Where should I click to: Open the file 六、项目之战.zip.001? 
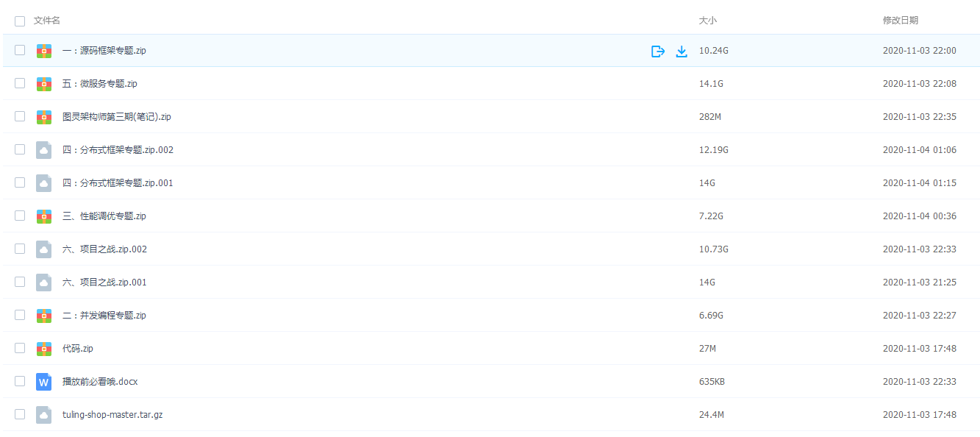click(x=104, y=283)
